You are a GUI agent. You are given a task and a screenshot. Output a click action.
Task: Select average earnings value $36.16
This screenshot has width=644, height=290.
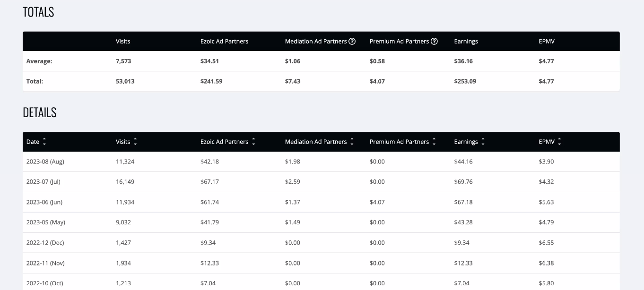click(x=463, y=61)
